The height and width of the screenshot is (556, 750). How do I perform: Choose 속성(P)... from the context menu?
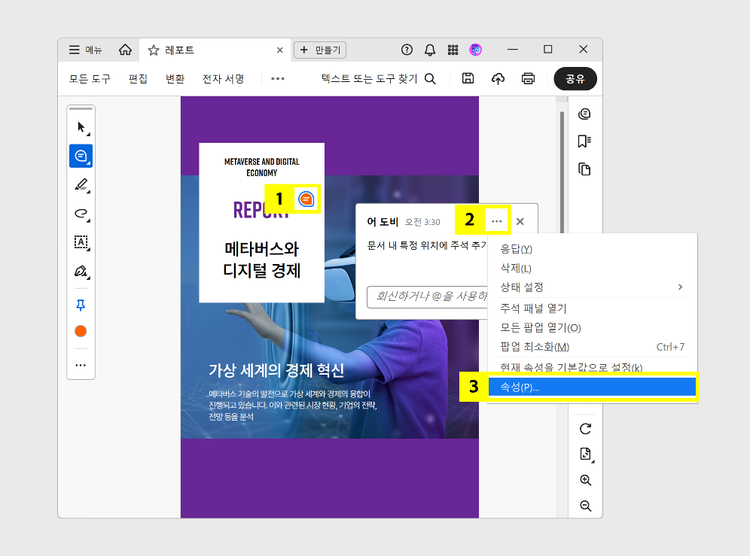(x=520, y=387)
